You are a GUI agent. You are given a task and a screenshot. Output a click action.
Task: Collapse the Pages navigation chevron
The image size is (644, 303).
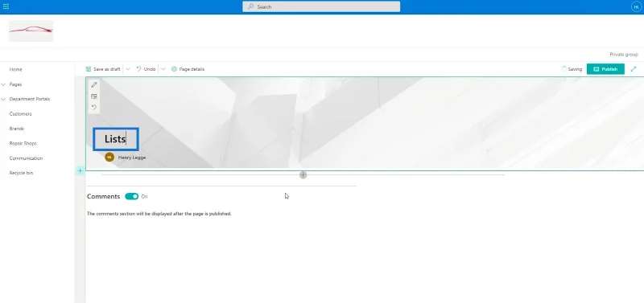[3, 84]
